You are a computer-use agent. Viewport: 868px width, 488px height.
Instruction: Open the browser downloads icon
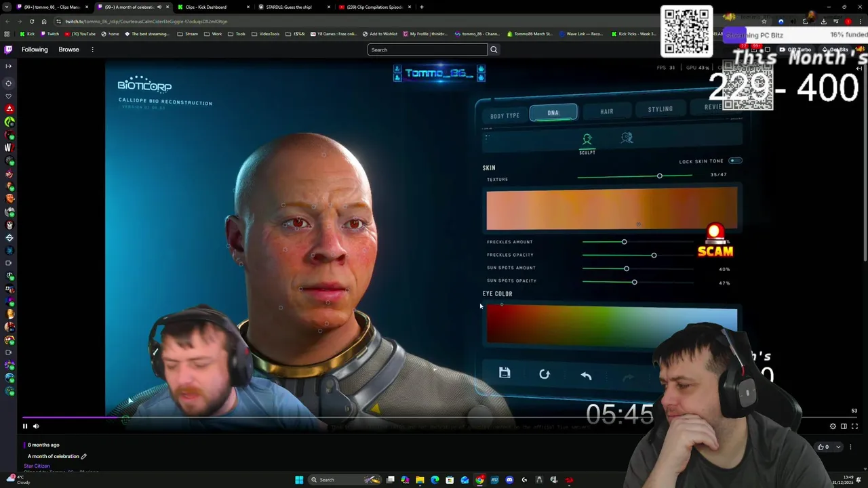[823, 21]
